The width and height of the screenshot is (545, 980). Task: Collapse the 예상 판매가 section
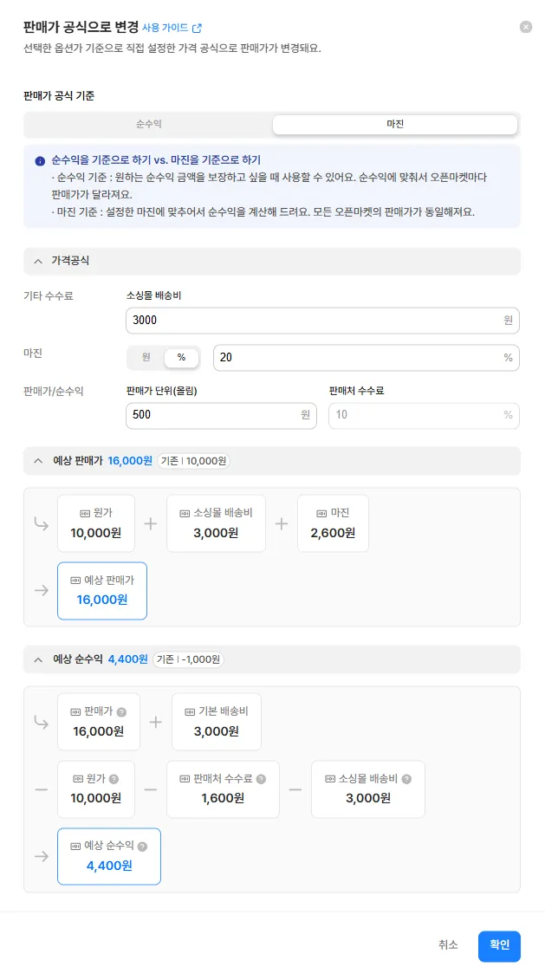tap(39, 461)
